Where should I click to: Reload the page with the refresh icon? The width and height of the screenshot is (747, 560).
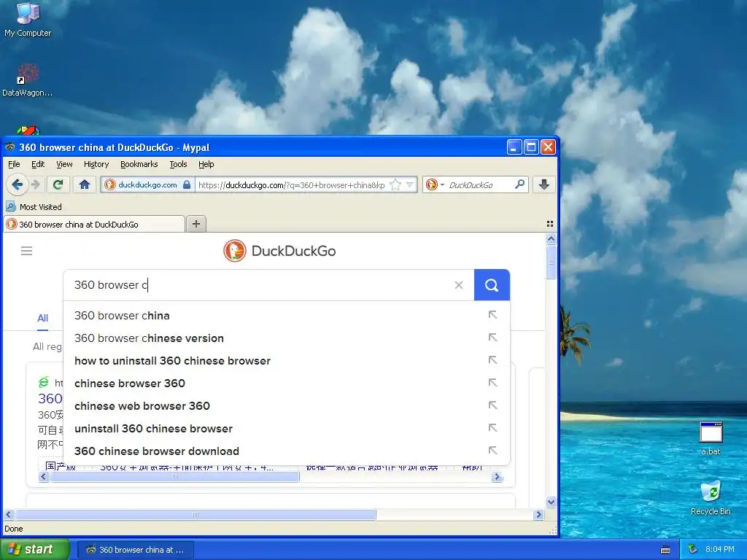tap(58, 184)
